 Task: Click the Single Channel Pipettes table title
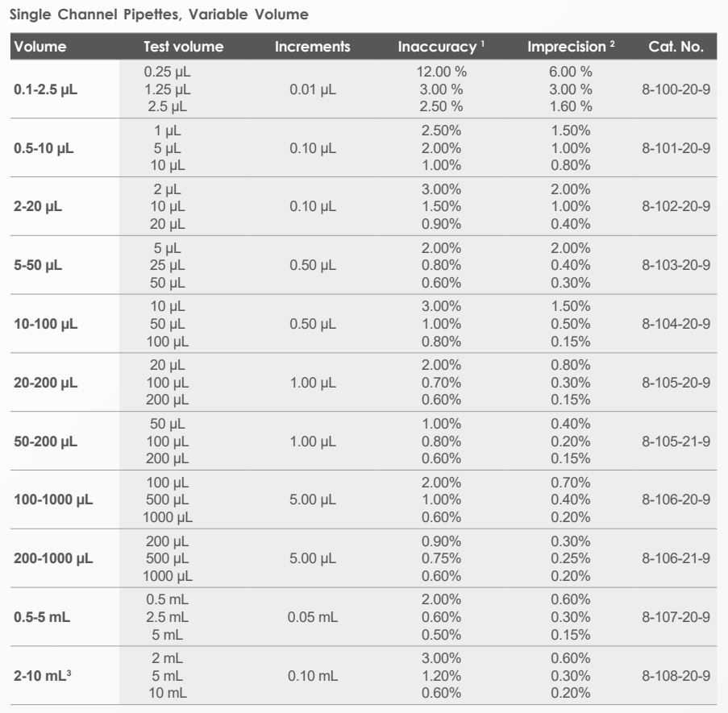point(158,14)
